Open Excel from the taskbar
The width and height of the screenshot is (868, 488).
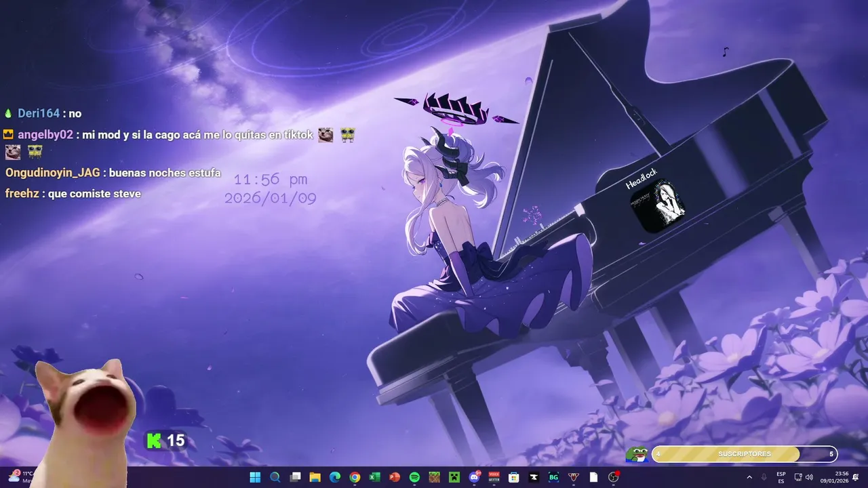pyautogui.click(x=374, y=477)
